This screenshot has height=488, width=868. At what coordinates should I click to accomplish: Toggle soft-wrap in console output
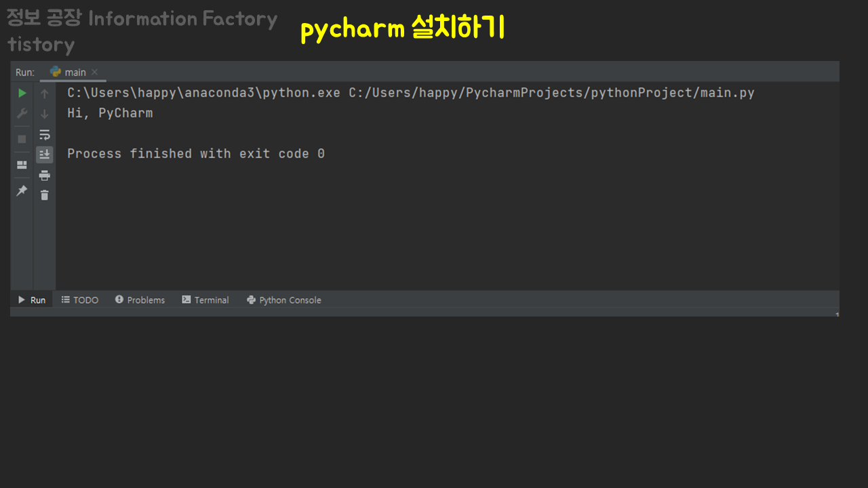pyautogui.click(x=45, y=134)
